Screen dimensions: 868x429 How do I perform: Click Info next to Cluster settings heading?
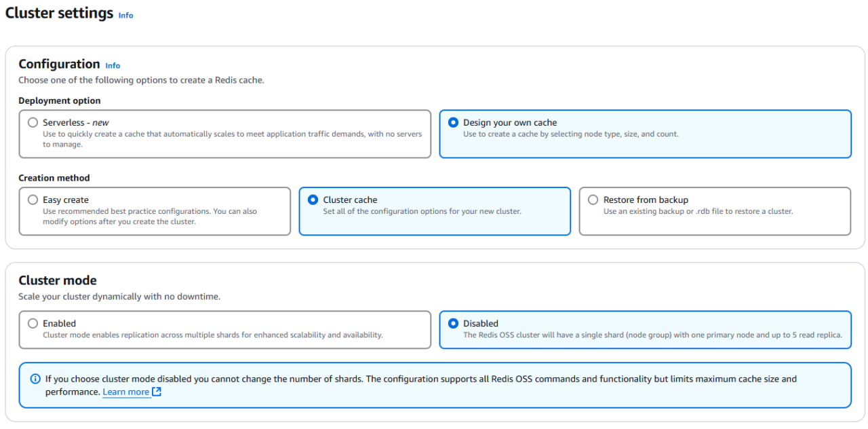pyautogui.click(x=125, y=15)
